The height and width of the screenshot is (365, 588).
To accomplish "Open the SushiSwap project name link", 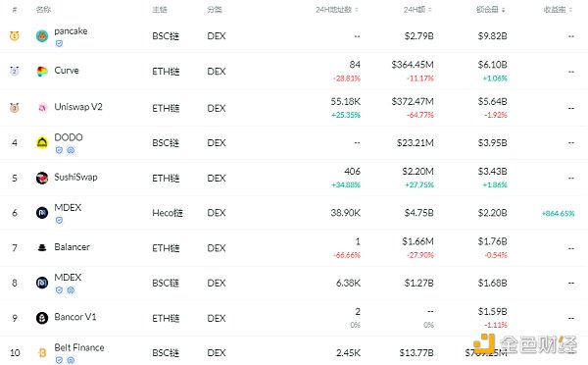I will click(75, 177).
